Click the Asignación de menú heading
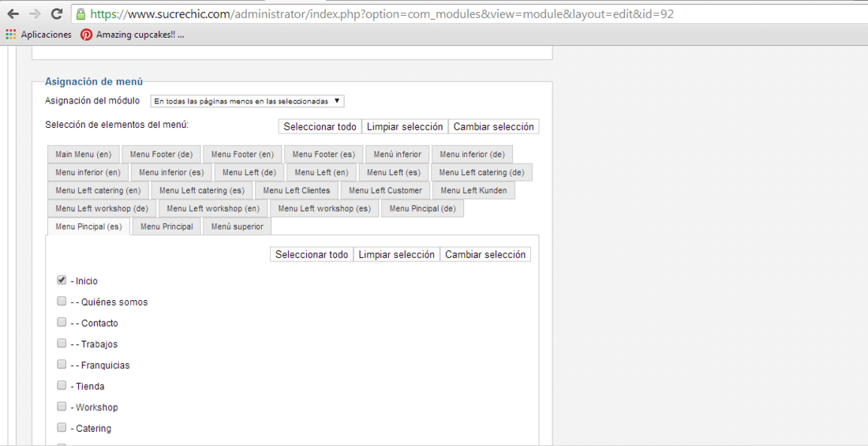The width and height of the screenshot is (868, 446). 94,81
